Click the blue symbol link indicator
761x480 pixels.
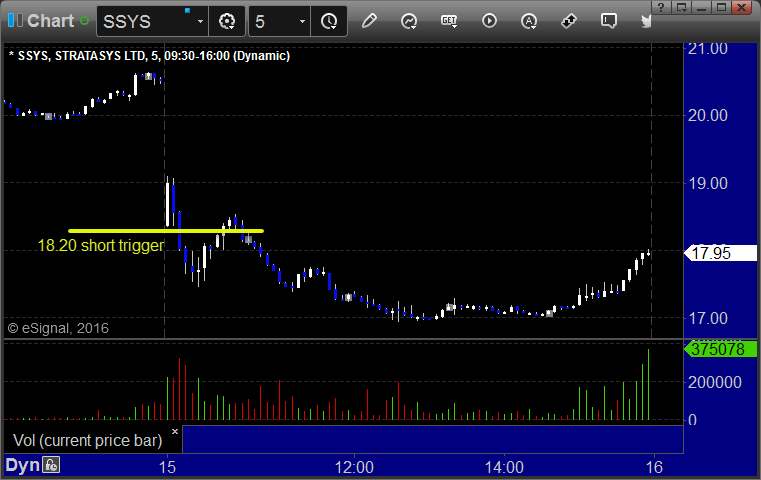pyautogui.click(x=187, y=10)
